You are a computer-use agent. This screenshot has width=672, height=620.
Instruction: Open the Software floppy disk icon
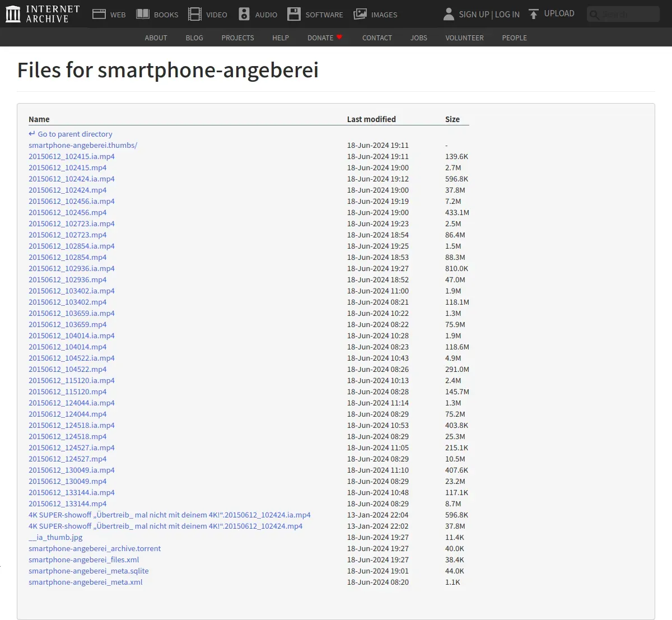coord(294,14)
